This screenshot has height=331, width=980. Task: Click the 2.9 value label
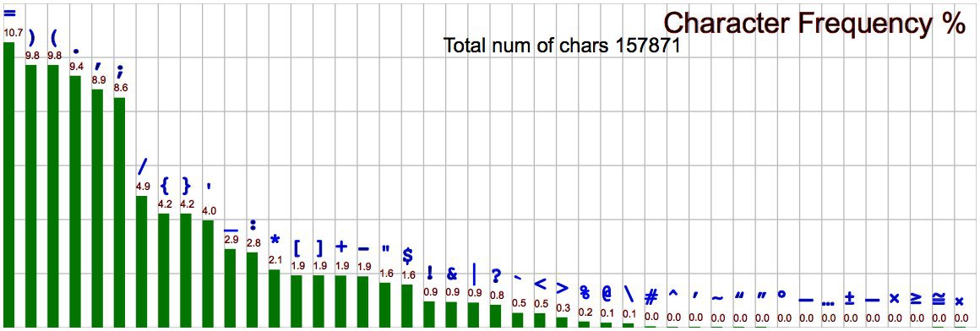point(231,240)
